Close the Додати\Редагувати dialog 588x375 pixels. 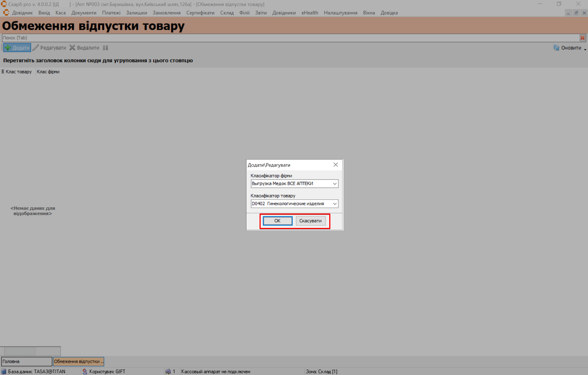336,165
